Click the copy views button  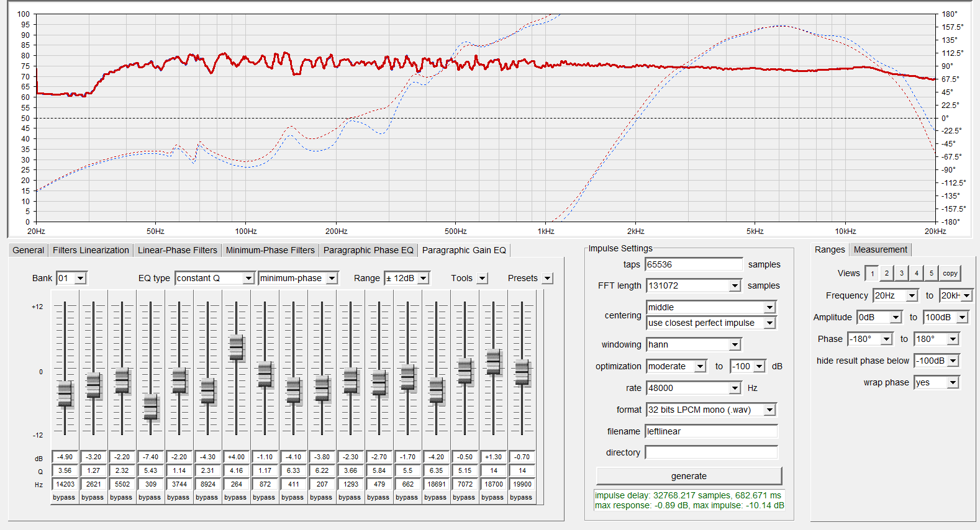[x=950, y=273]
